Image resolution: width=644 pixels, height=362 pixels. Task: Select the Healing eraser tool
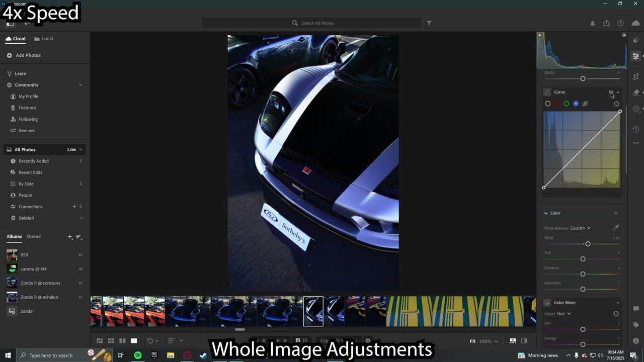click(636, 93)
